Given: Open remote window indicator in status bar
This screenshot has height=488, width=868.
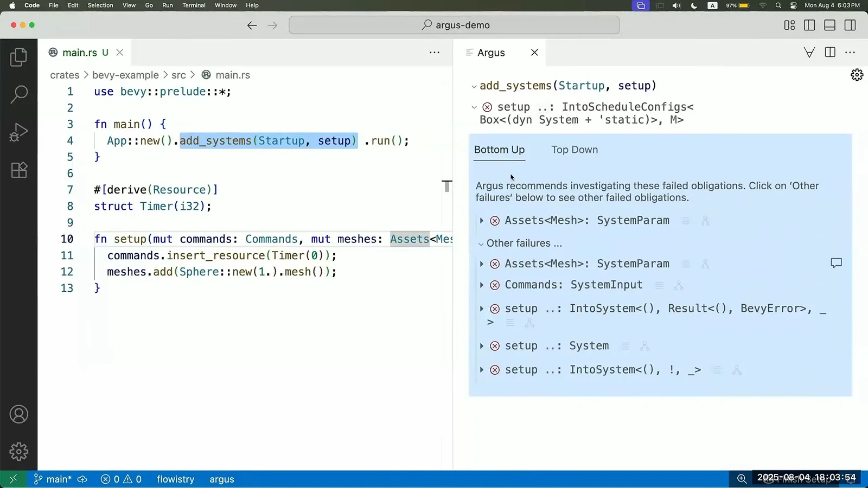Looking at the screenshot, I should (13, 479).
